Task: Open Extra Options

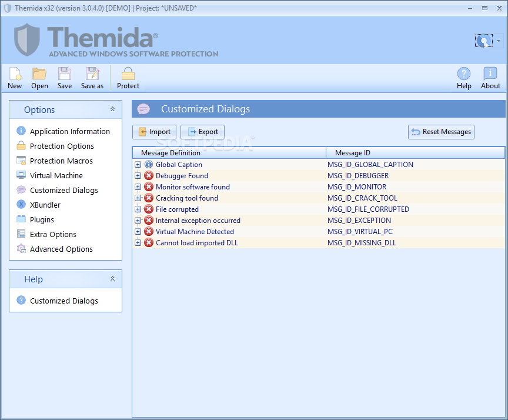Action: (46, 234)
